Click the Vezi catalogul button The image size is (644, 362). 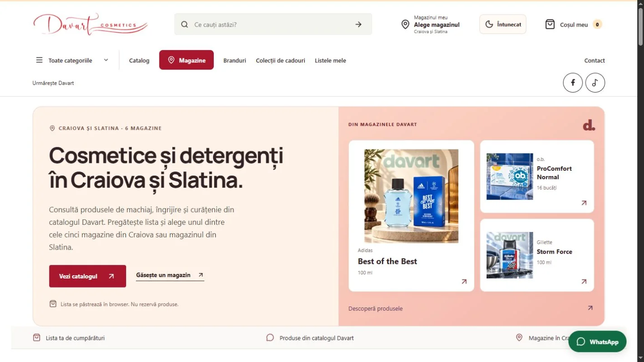click(88, 276)
